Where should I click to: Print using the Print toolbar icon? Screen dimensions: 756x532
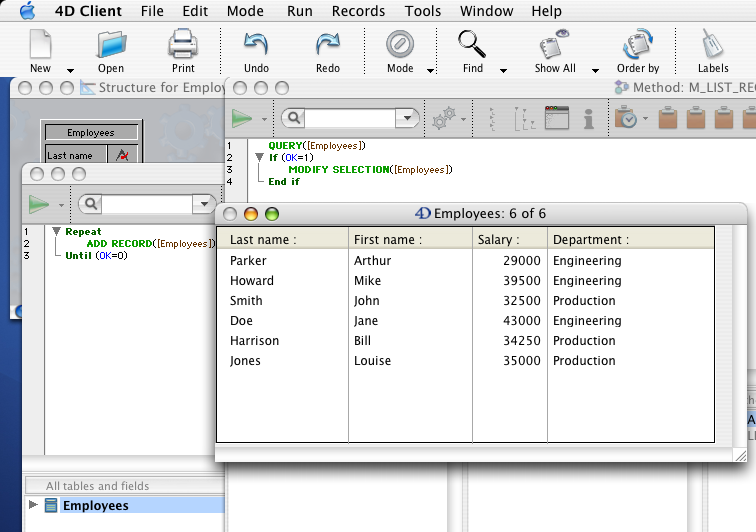pos(183,46)
